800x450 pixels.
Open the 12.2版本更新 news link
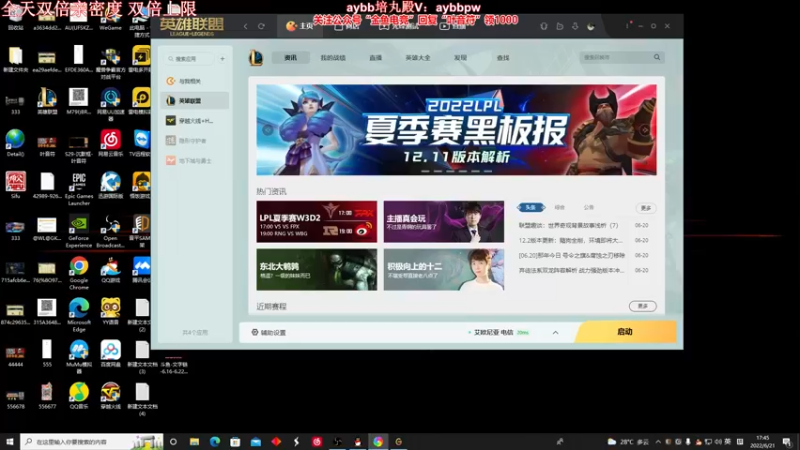570,240
